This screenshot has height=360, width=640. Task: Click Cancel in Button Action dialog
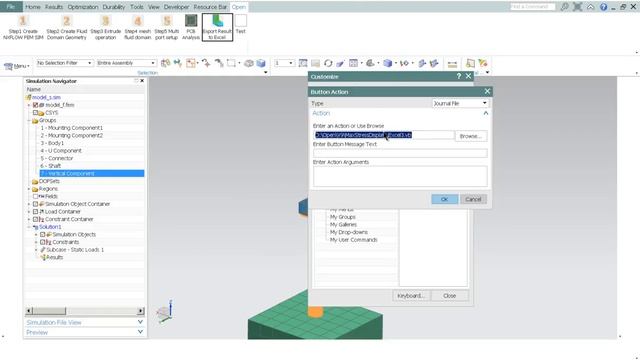pos(473,199)
